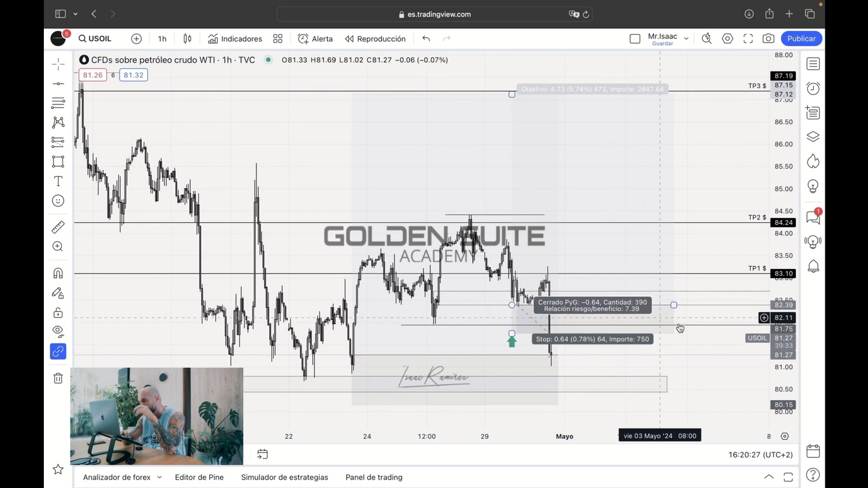Open the notifications bell panel
The height and width of the screenshot is (488, 868).
pos(813,267)
